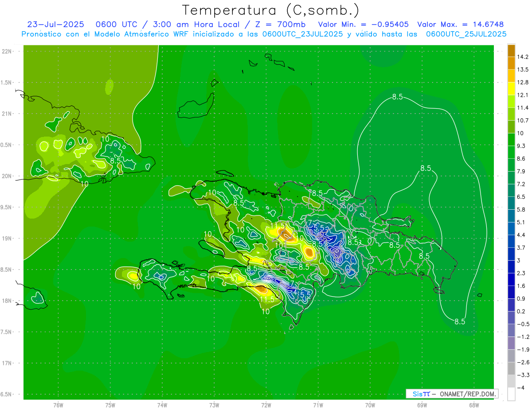Click the longitude axis label "76W"
532x411 pixels.
pos(58,405)
